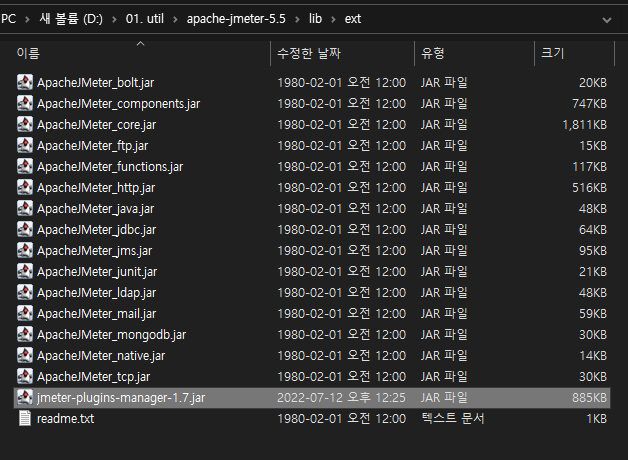This screenshot has height=460, width=628.
Task: Go to PC in the breadcrumb
Action: (x=8, y=18)
